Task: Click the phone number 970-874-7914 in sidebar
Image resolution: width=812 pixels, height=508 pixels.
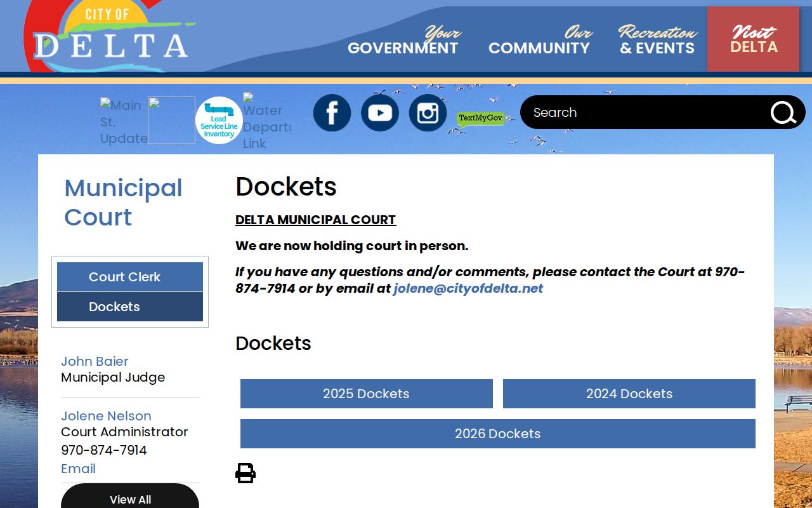Action: (104, 450)
